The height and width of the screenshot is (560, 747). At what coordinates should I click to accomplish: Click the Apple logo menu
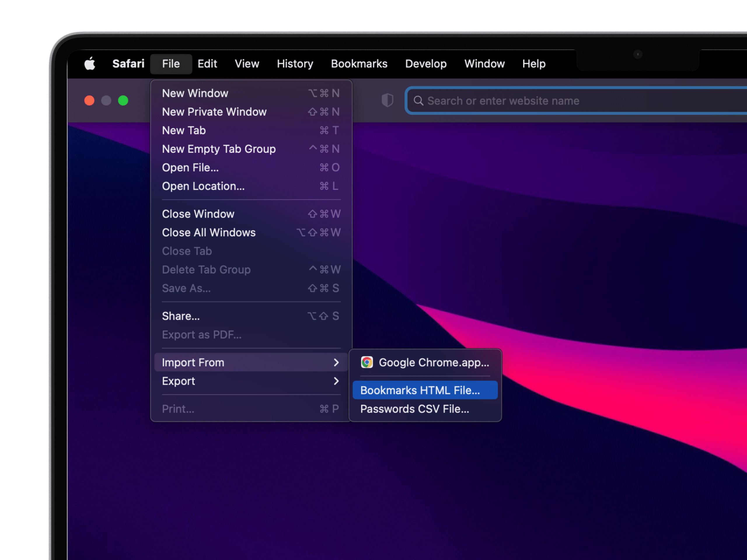[90, 64]
